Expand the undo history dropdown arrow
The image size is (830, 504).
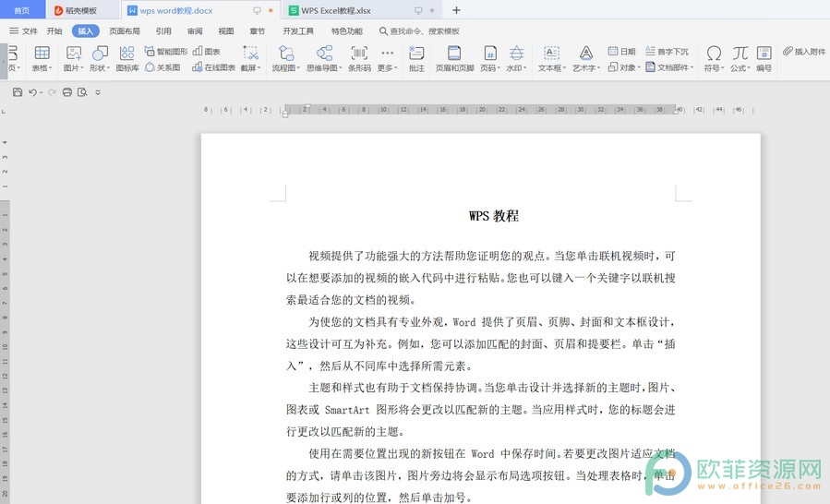click(x=42, y=92)
